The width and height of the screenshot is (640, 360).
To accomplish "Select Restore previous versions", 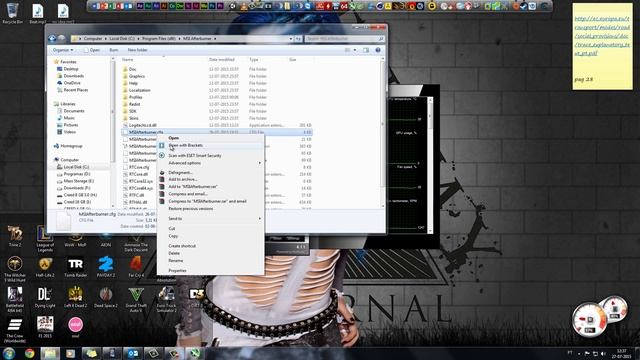I will [211, 209].
